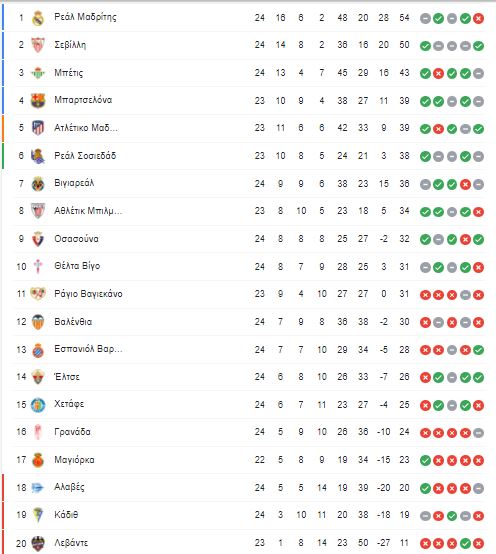Click the Villarreal yellow crest

(38, 184)
